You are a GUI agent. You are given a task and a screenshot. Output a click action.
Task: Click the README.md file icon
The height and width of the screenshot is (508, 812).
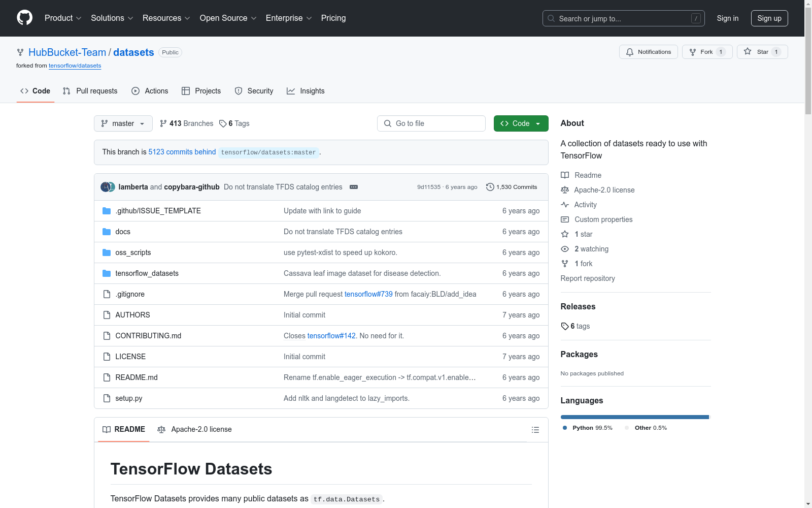(x=107, y=377)
